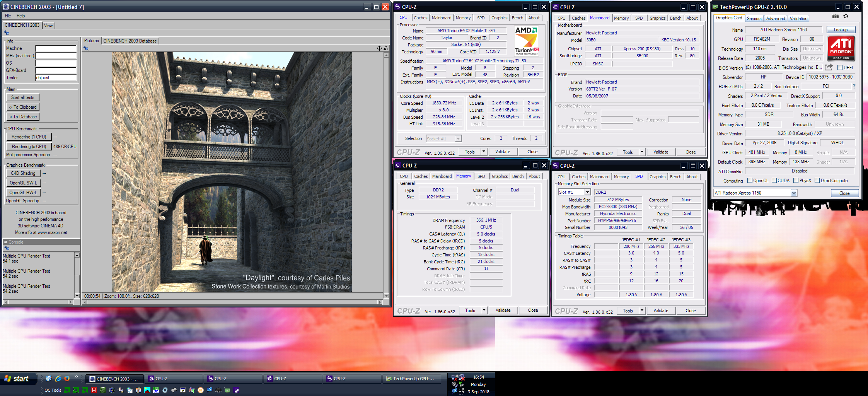
Task: Click the AMD Turion 64 X2 logo
Action: [x=526, y=41]
